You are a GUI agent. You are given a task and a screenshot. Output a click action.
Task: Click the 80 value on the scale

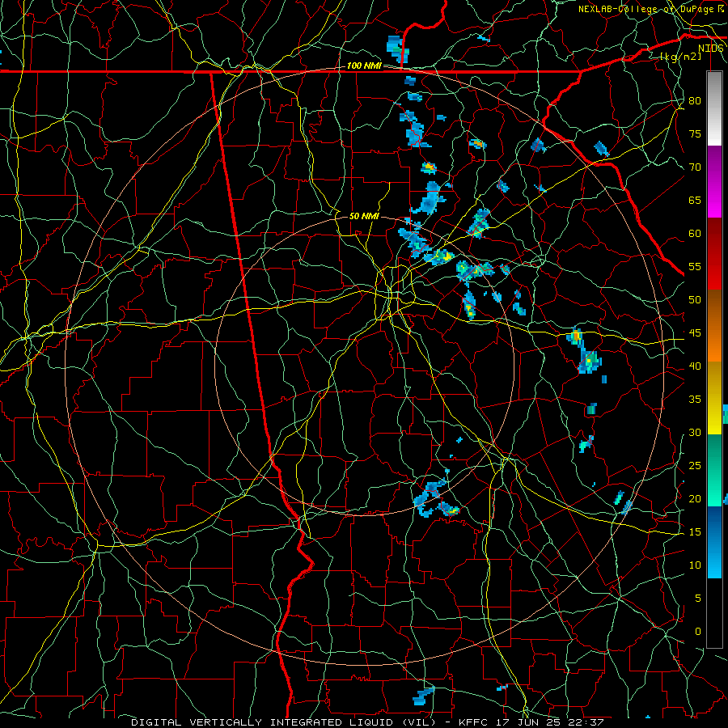tap(695, 101)
